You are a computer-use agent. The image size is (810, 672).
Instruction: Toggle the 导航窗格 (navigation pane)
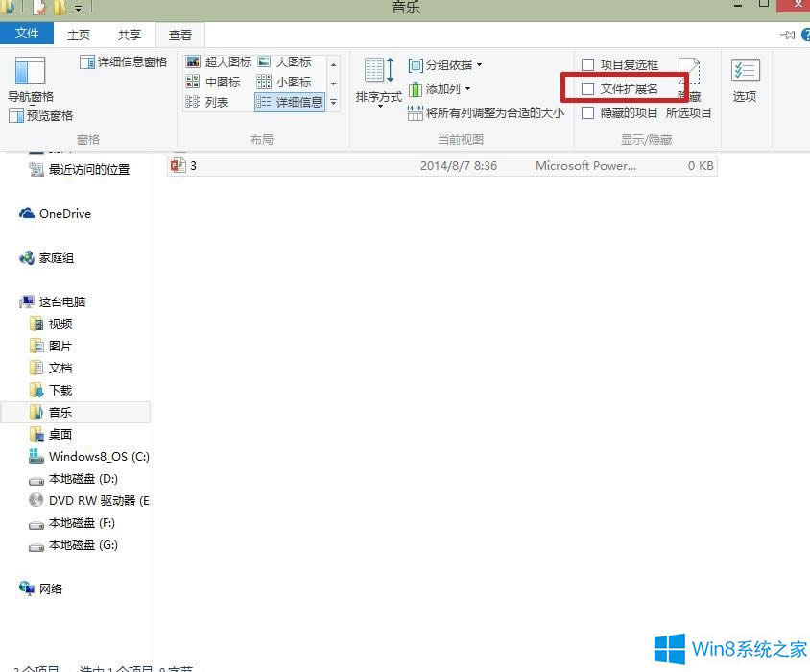pos(30,82)
